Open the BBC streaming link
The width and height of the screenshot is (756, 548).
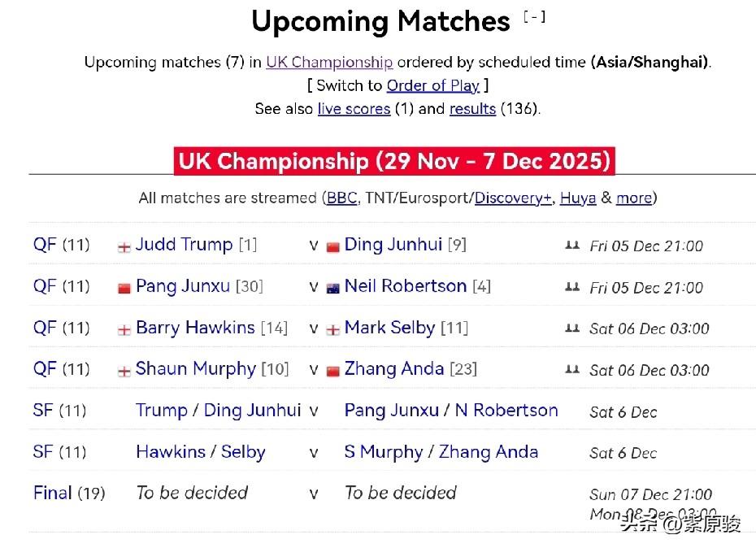341,198
